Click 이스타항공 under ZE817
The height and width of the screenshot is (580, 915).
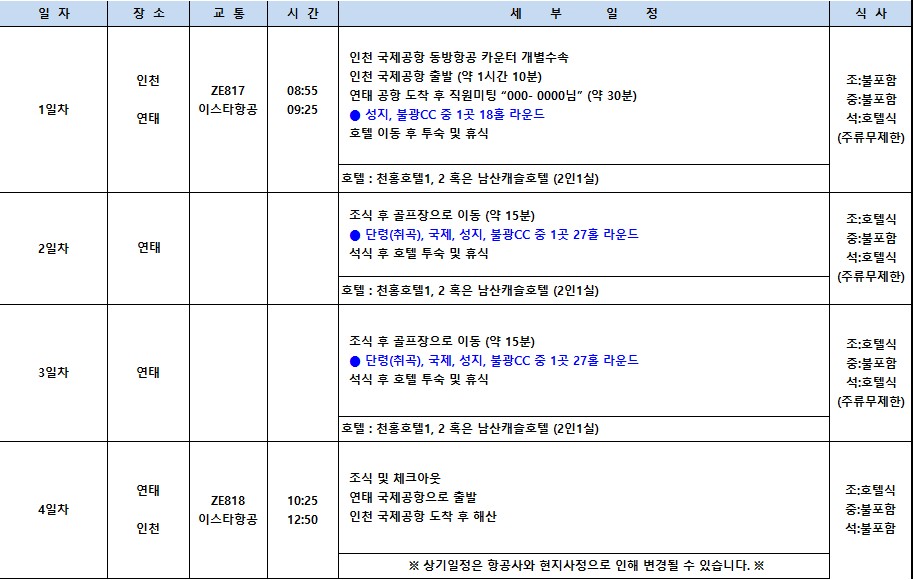pyautogui.click(x=228, y=109)
